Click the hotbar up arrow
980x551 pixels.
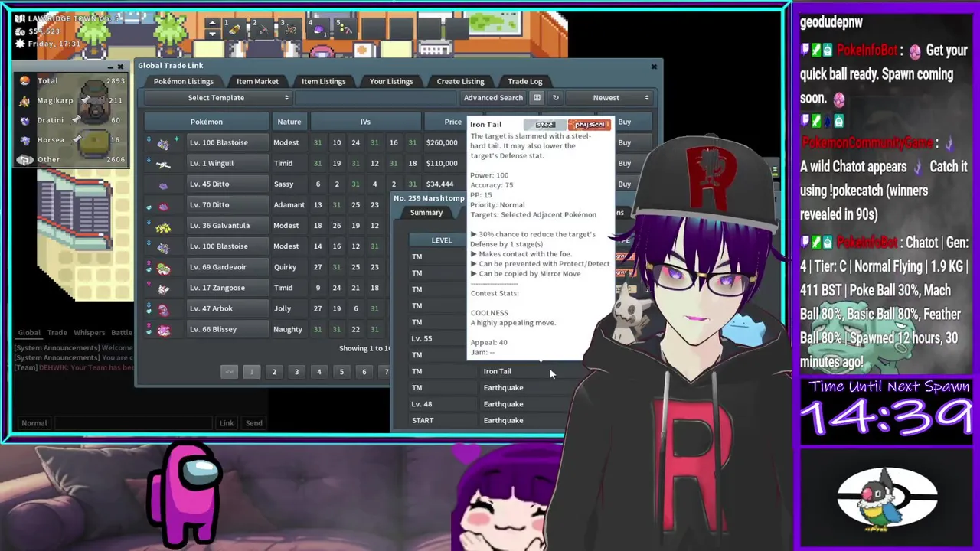[213, 23]
